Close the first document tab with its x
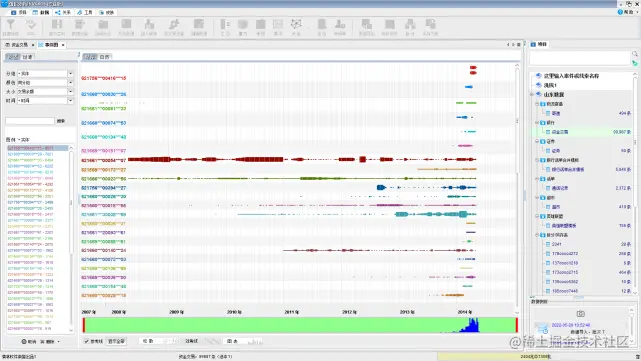This screenshot has width=641, height=361. click(33, 45)
